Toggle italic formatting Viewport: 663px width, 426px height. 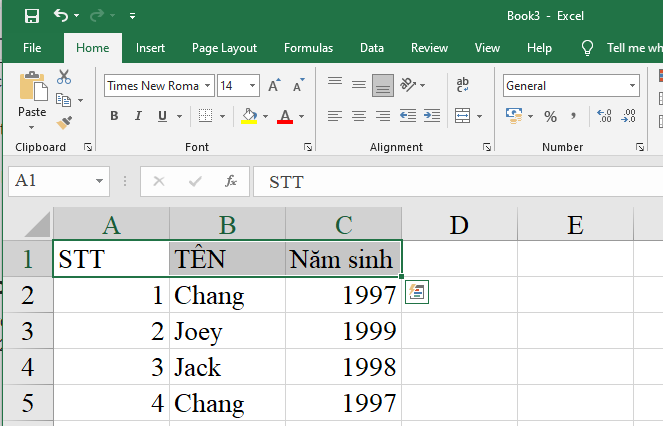(x=138, y=116)
